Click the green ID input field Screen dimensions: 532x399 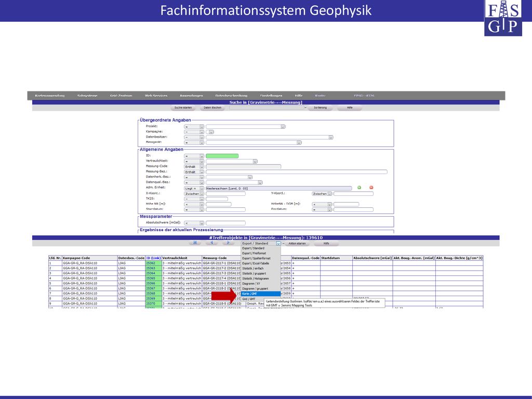(222, 156)
